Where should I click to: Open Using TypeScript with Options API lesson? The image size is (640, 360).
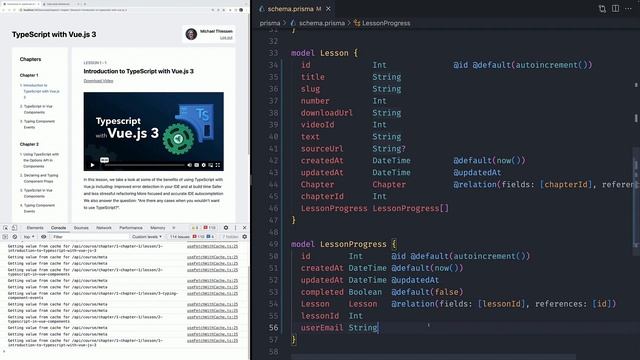(x=41, y=160)
